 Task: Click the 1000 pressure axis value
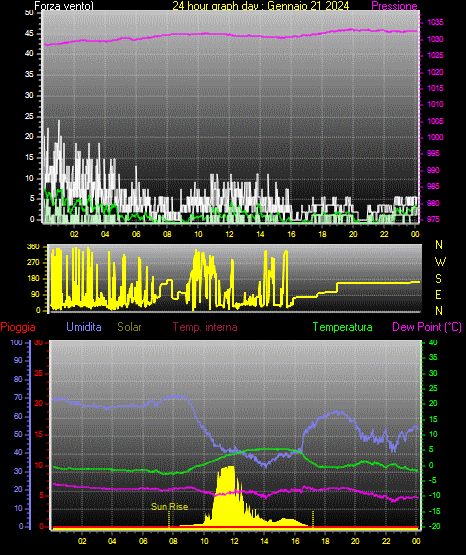[435, 137]
